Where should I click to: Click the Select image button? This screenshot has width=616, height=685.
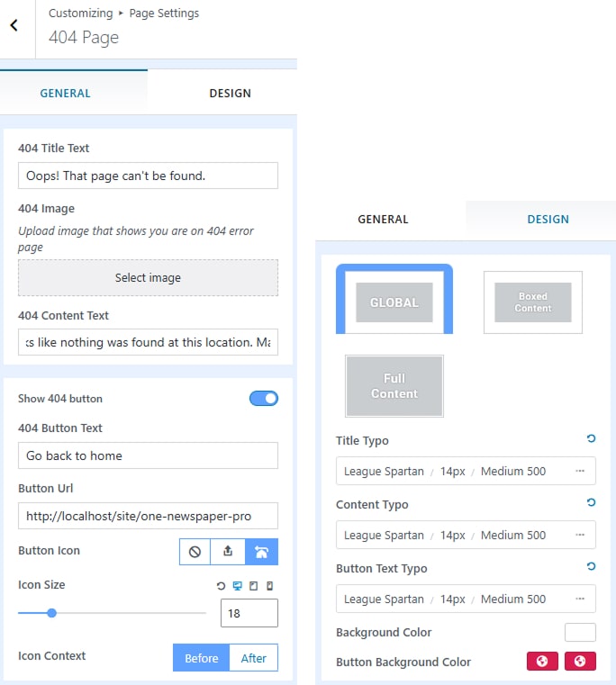pos(148,278)
